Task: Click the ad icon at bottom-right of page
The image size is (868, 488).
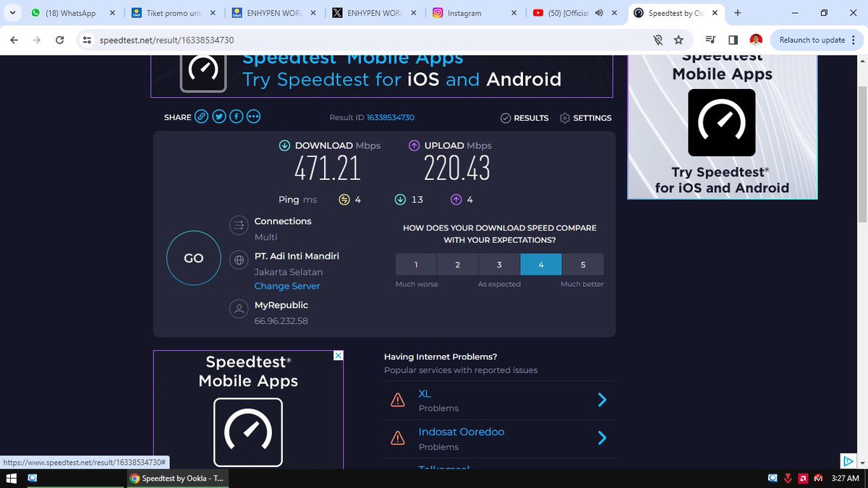Action: pyautogui.click(x=848, y=461)
